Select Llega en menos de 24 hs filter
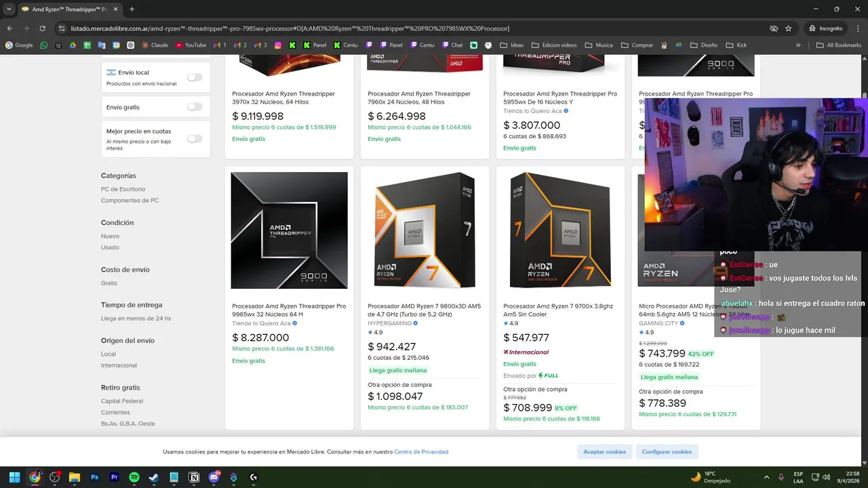868x488 pixels. click(x=136, y=319)
